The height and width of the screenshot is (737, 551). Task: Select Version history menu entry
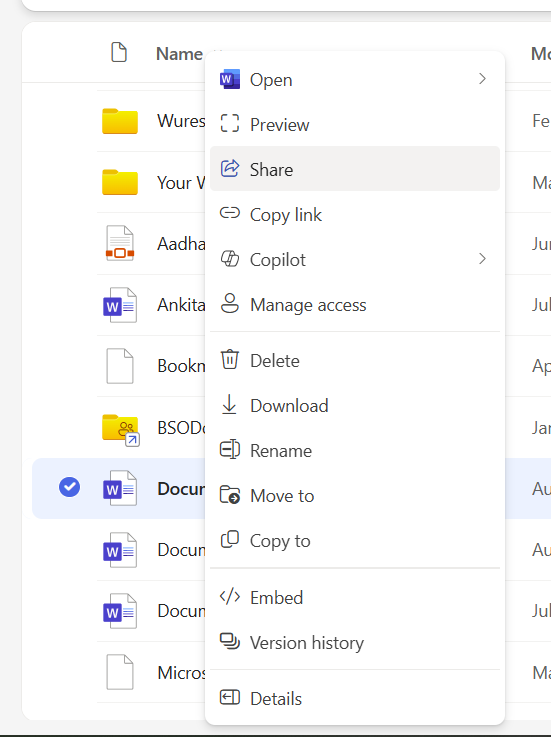[x=355, y=643]
